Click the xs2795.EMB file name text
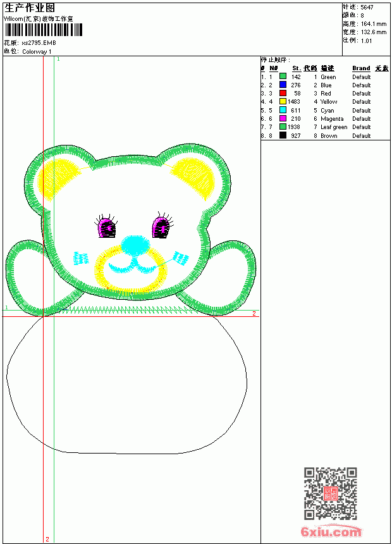Screen dimensions: 392x544 pos(39,42)
